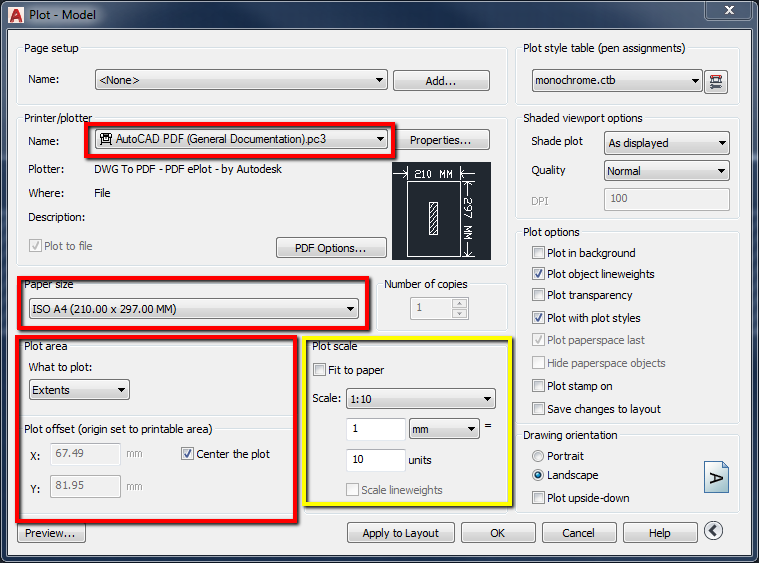Click the Add... page setup button

coord(441,80)
